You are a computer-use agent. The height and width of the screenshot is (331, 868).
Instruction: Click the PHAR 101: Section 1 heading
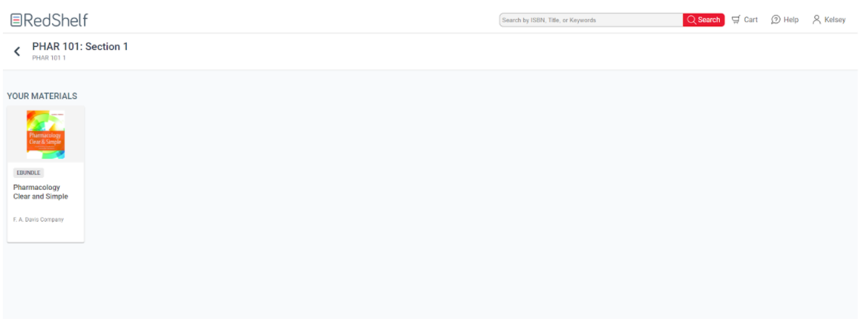click(x=80, y=47)
